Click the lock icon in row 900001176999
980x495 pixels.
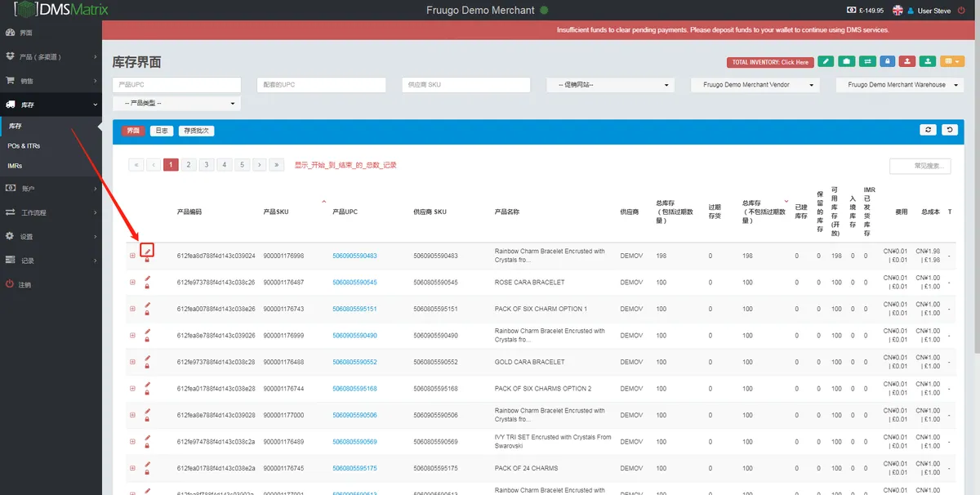pos(147,340)
